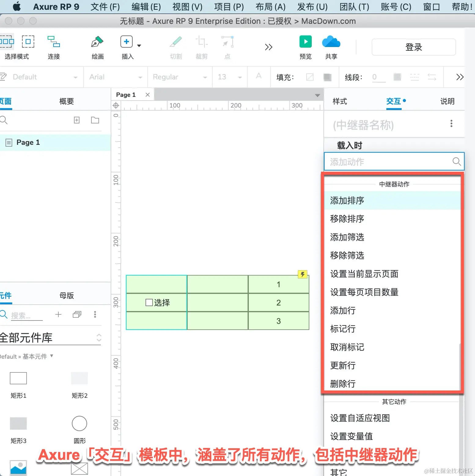Click the arrow style icon
The width and height of the screenshot is (475, 476).
pos(432,77)
